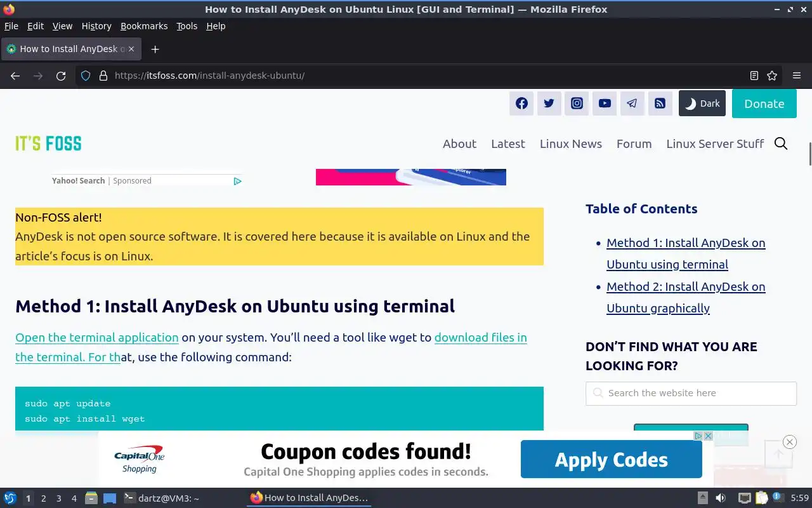
Task: Bookmark this page with the star
Action: [772, 76]
